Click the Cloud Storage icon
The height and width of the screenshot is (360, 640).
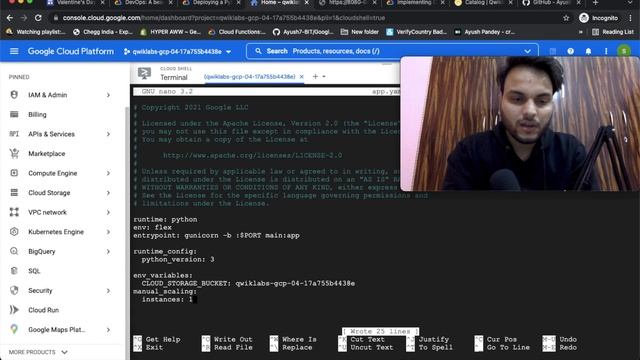[x=14, y=193]
